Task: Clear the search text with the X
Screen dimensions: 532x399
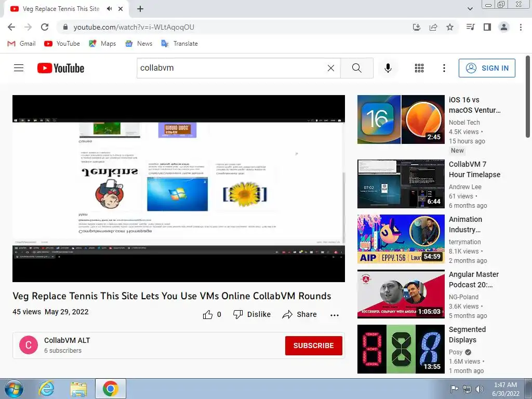Action: tap(331, 68)
